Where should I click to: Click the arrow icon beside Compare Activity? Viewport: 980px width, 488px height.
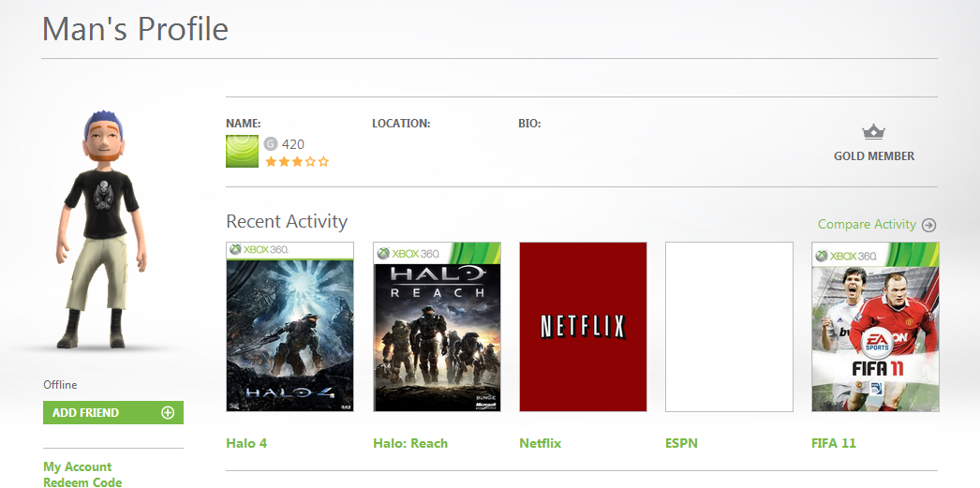click(929, 225)
